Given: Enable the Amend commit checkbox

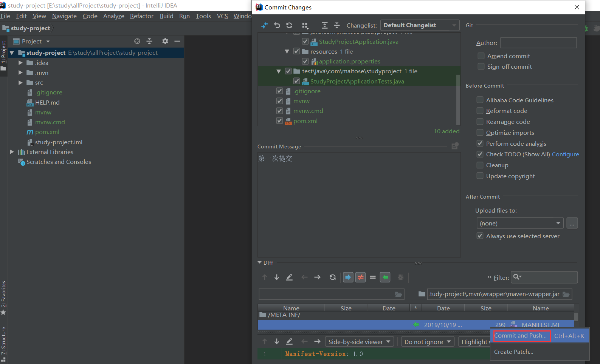Looking at the screenshot, I should (481, 56).
